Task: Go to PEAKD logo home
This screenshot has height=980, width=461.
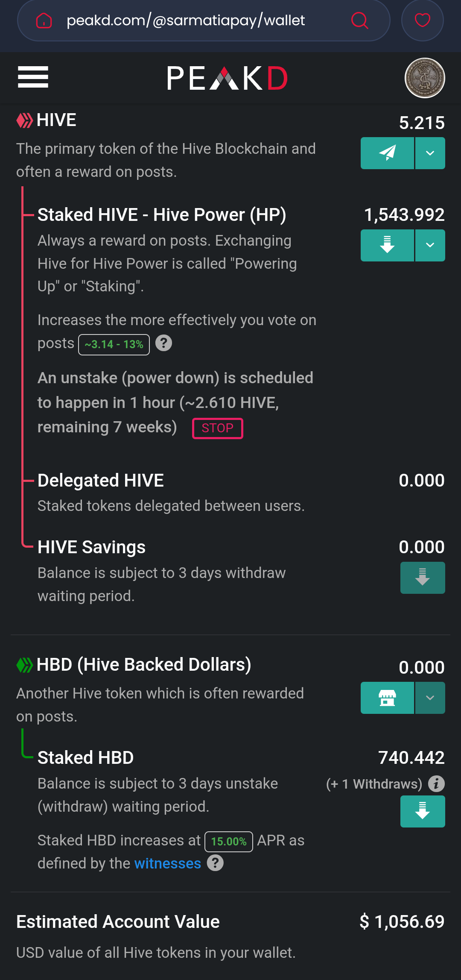Action: pyautogui.click(x=228, y=78)
